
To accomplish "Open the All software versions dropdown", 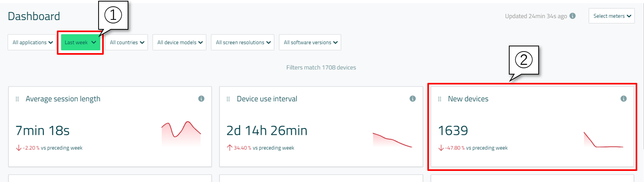I will pos(310,42).
